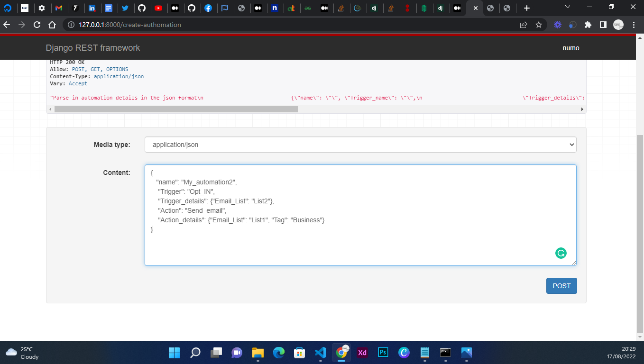Go back to the previous page
Viewport: 644px width, 364px height.
[x=7, y=25]
